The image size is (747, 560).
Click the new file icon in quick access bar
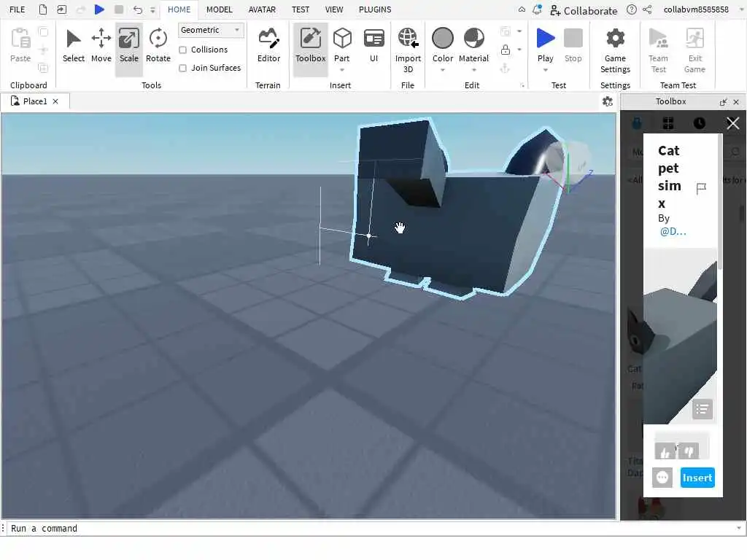(43, 9)
